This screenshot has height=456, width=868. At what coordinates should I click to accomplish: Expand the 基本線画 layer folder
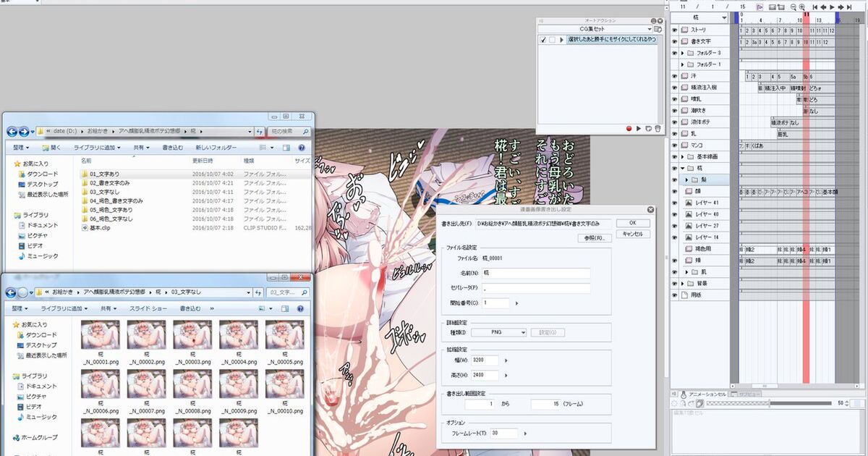(683, 156)
